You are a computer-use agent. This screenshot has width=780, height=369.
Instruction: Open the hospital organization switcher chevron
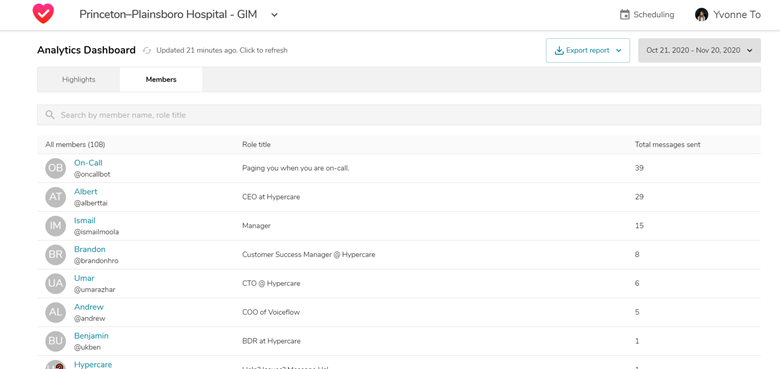274,15
